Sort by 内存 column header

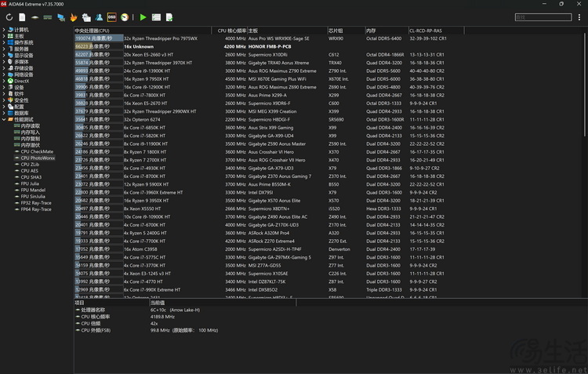point(387,31)
